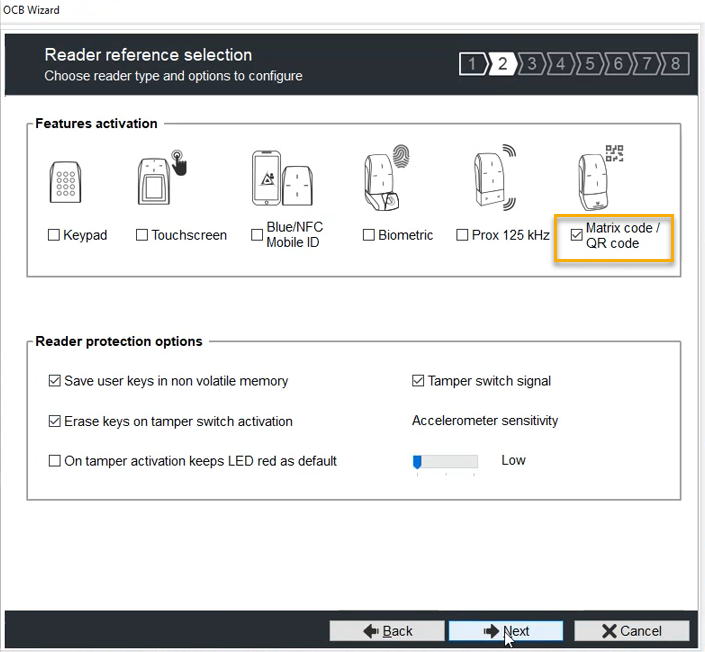Disable the Tamper switch signal checkbox

click(419, 381)
